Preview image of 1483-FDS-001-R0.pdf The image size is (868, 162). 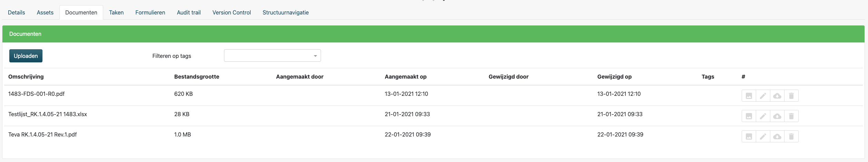(x=749, y=96)
